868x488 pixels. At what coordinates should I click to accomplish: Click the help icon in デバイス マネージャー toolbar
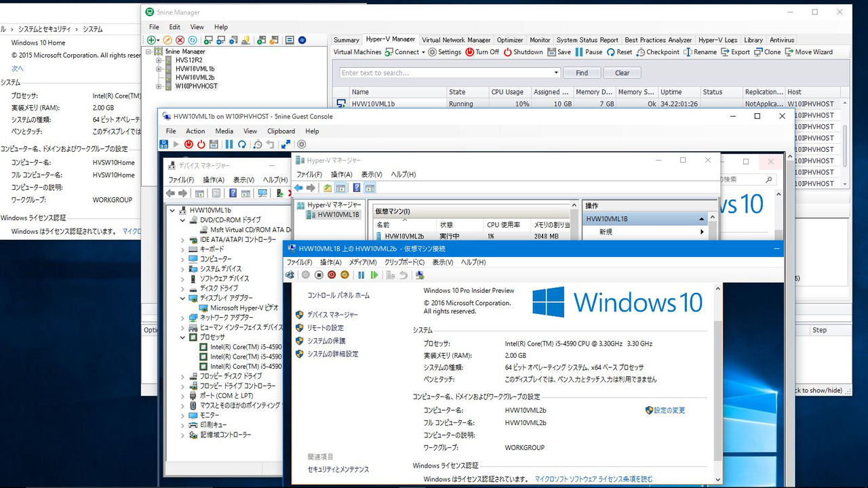[233, 193]
